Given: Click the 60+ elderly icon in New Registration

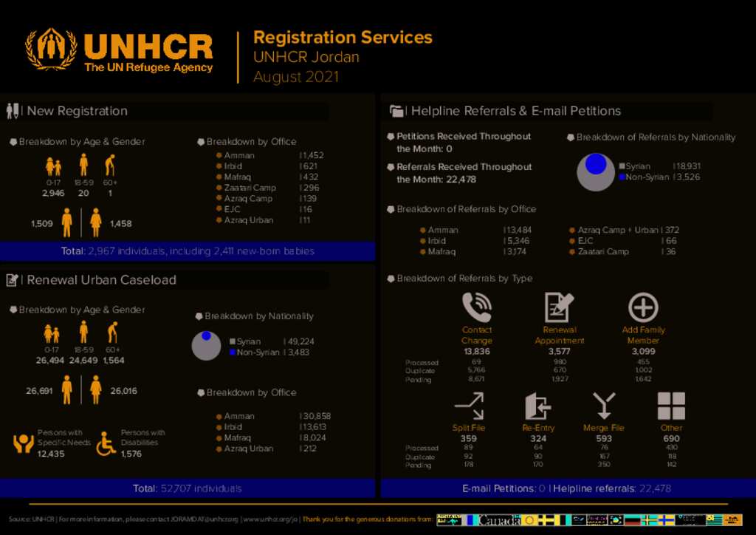Looking at the screenshot, I should pyautogui.click(x=111, y=165).
